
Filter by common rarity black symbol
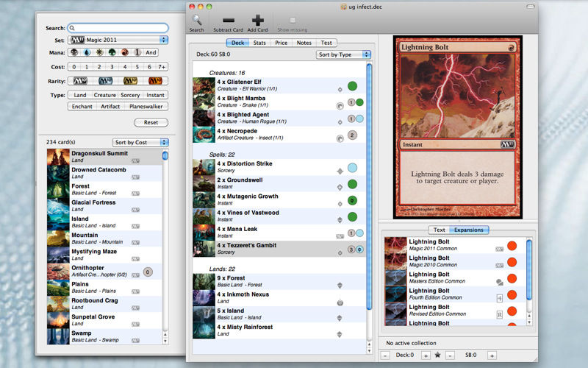click(80, 81)
